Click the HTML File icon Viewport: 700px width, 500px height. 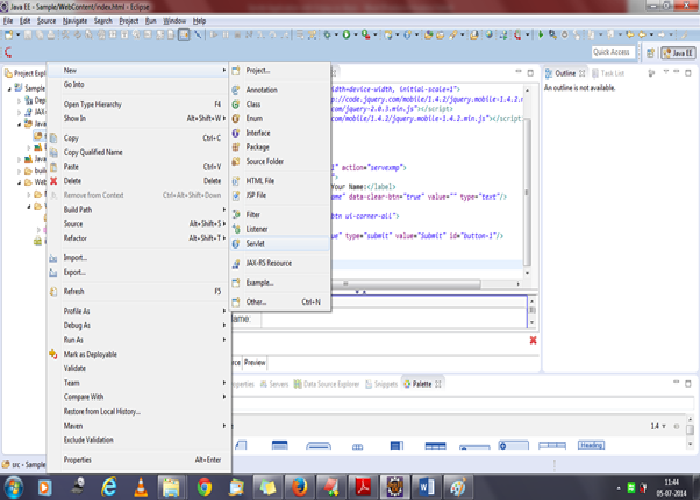(x=236, y=181)
